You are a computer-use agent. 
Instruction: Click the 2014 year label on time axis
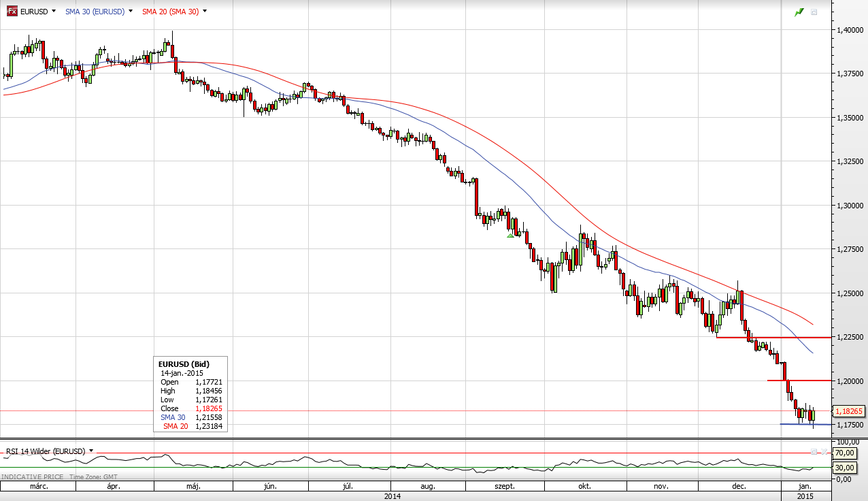(x=392, y=496)
